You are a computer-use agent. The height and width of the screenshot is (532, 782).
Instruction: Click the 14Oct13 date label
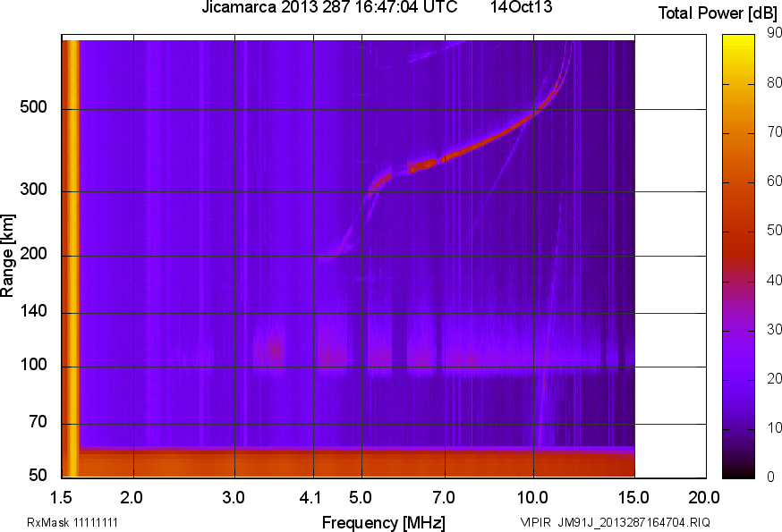click(x=521, y=7)
